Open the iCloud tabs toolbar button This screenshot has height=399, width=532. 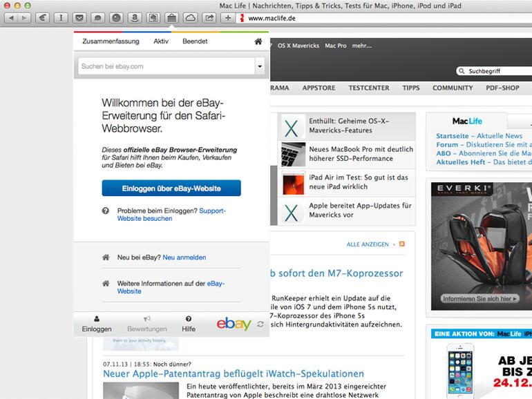[190, 17]
